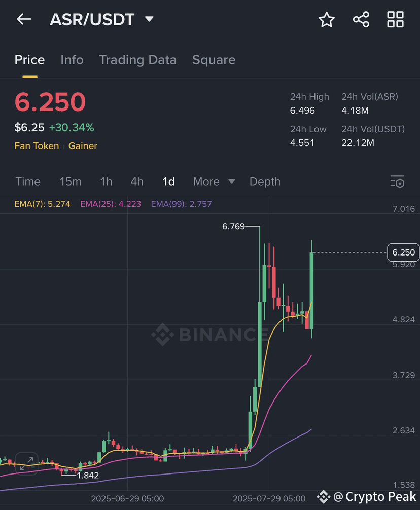Tap the +30.34% change value
The image size is (420, 510).
point(72,128)
